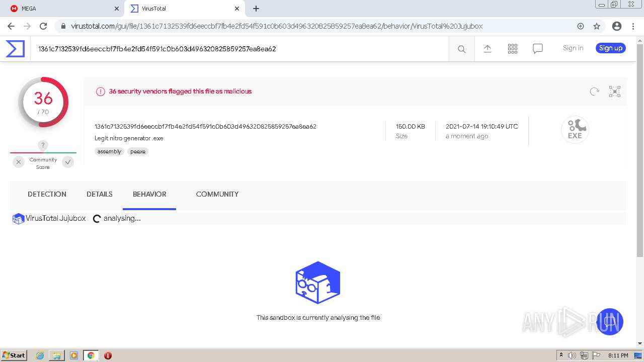The height and width of the screenshot is (362, 644).
Task: Click the Legit nitro generator .exe filename
Action: pos(129,138)
